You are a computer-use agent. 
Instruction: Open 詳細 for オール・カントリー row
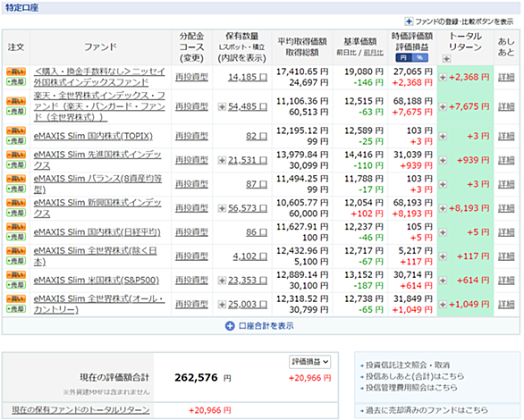506,305
